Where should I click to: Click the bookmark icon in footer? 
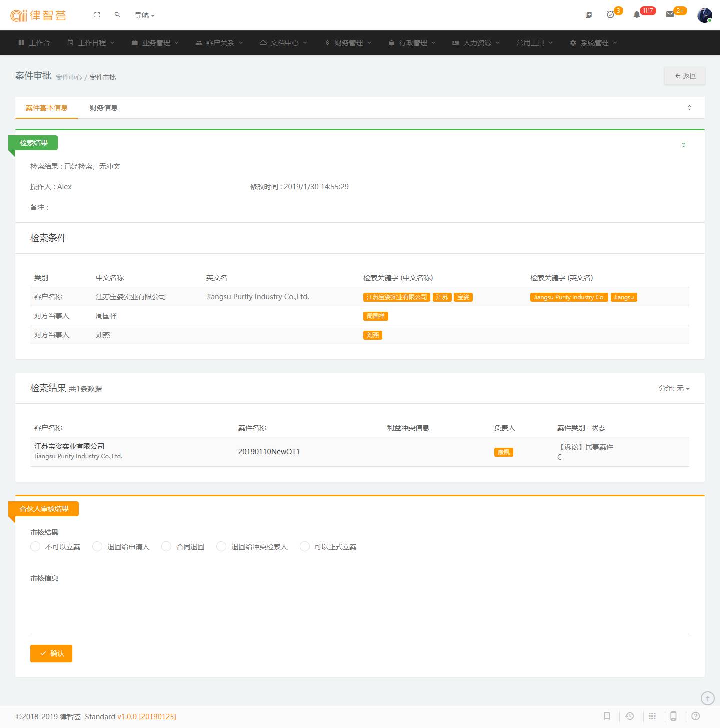pos(607,716)
